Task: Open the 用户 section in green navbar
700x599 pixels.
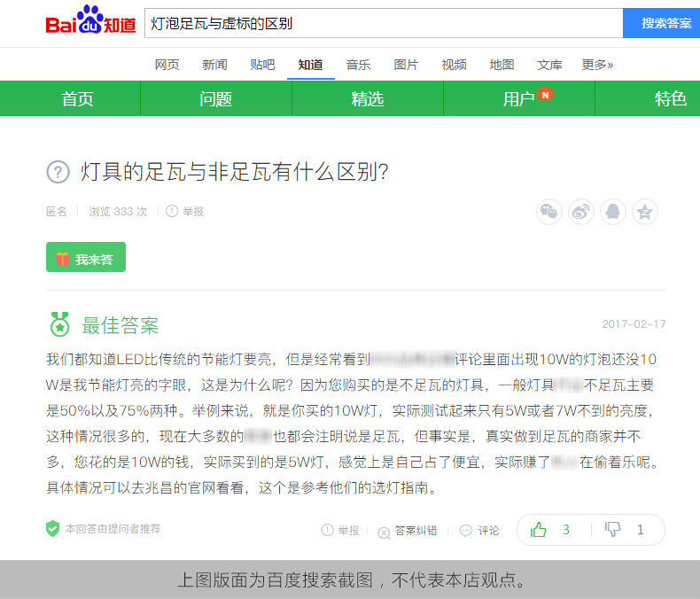Action: pyautogui.click(x=519, y=98)
